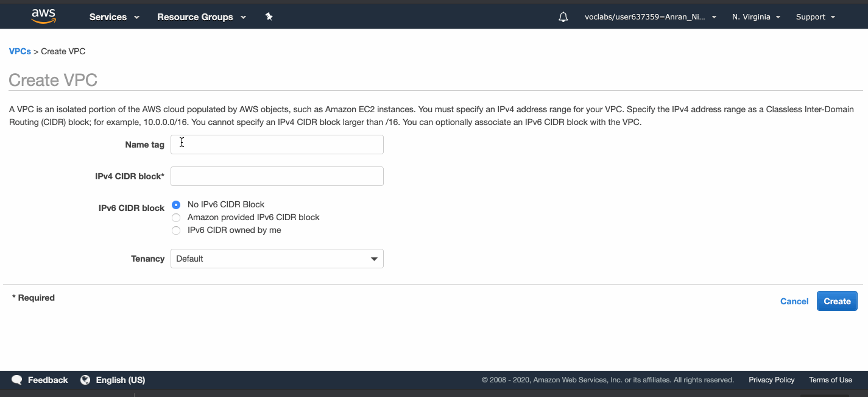
Task: Open the Services menu
Action: [113, 17]
